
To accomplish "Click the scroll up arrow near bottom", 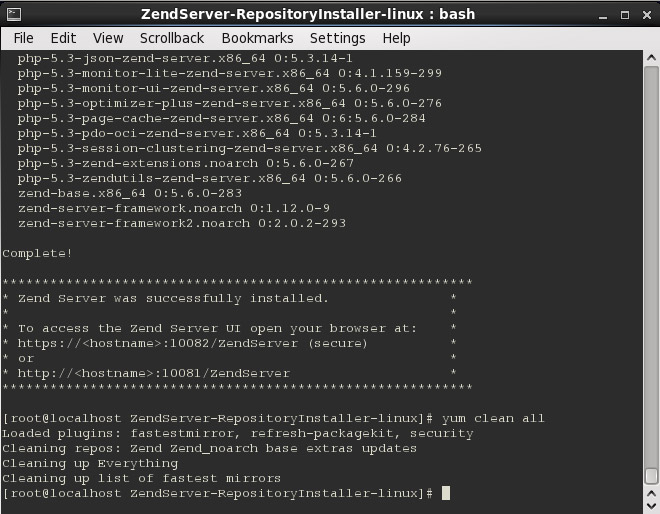I will 651,493.
